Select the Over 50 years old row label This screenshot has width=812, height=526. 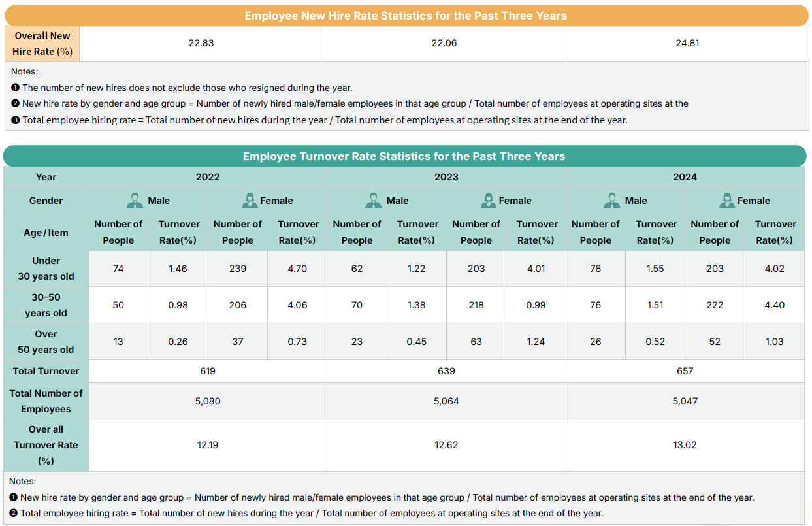click(45, 342)
